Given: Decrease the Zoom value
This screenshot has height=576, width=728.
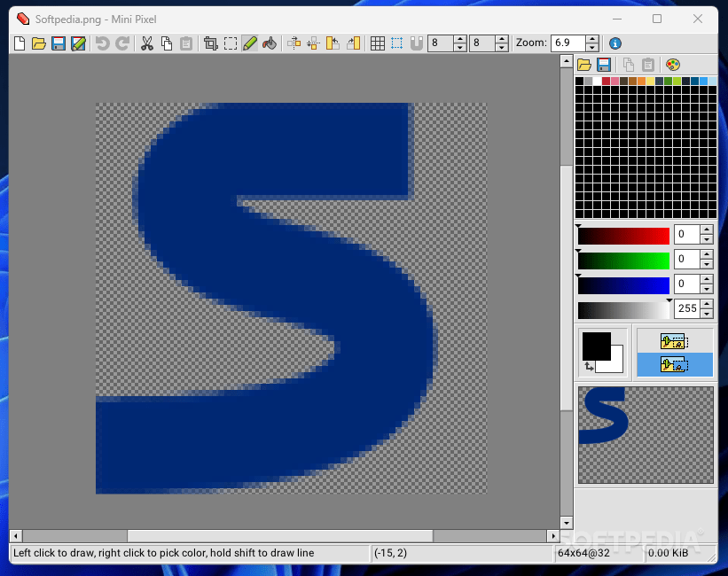Looking at the screenshot, I should [x=592, y=48].
